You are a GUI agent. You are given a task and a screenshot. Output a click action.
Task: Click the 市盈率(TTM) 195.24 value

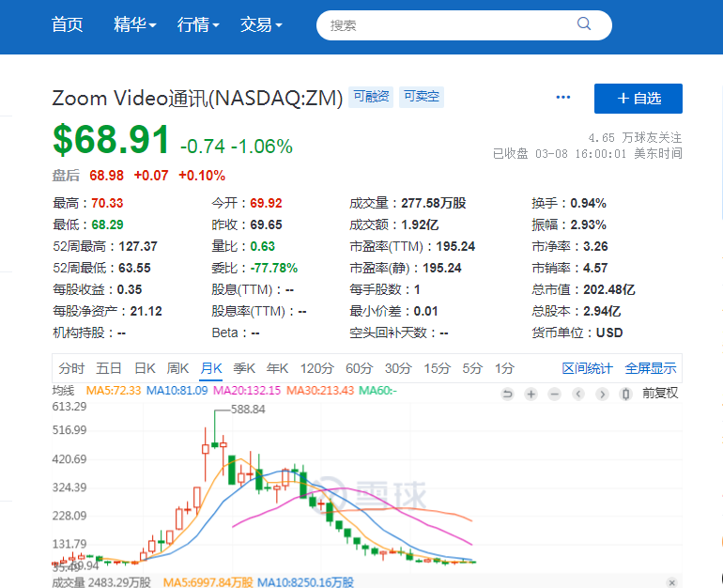[x=455, y=246]
